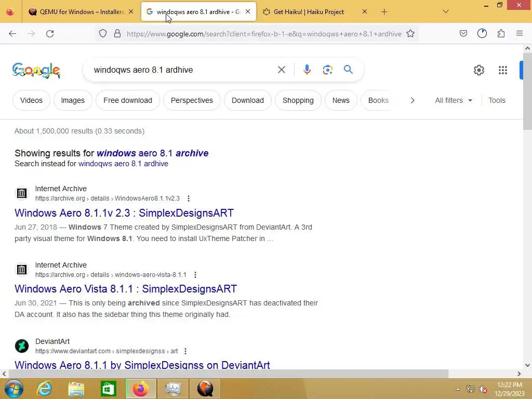Image resolution: width=532 pixels, height=399 pixels.
Task: Open the QEMU bird icon in taskbar
Action: pyautogui.click(x=205, y=389)
